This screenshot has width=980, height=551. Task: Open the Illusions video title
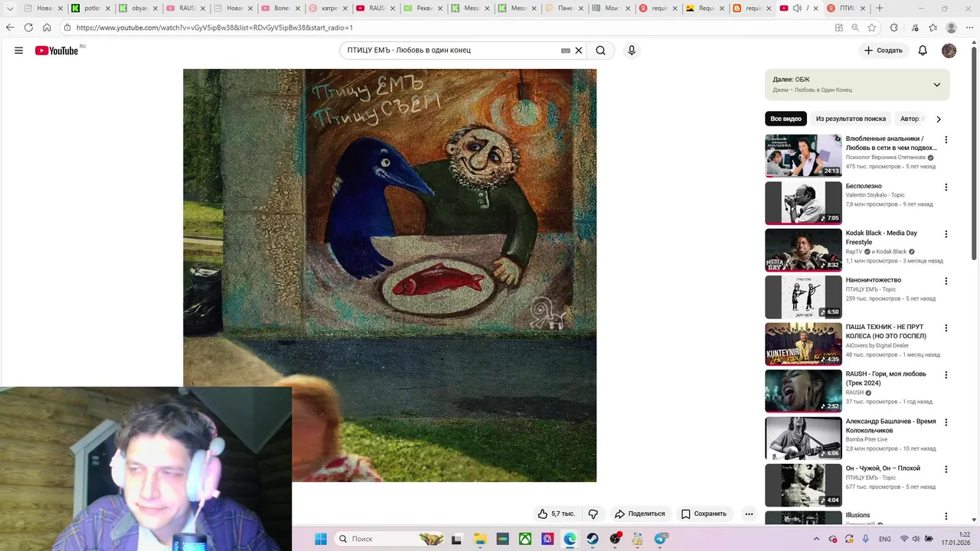[x=857, y=515]
